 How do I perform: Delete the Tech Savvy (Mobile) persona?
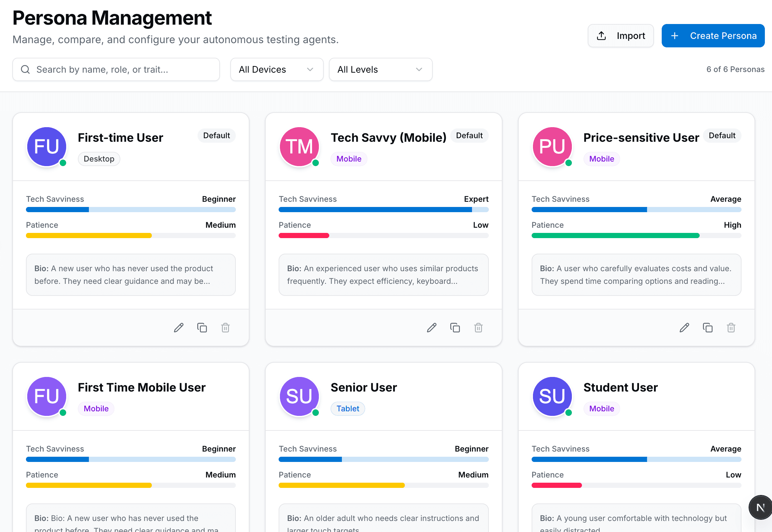[x=478, y=328]
